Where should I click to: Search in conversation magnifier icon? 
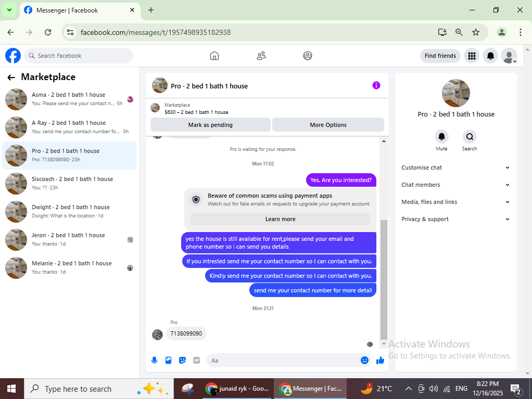pyautogui.click(x=470, y=137)
